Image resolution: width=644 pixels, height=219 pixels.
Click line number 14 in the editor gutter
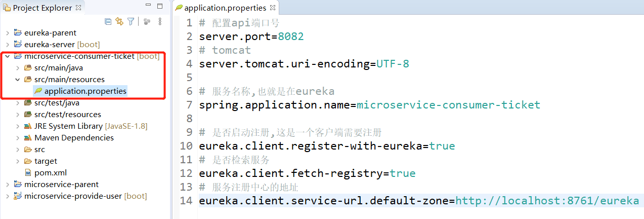[186, 201]
